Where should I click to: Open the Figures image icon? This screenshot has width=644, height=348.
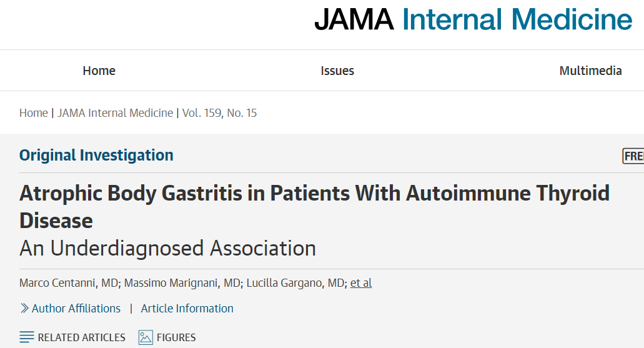[x=146, y=337]
